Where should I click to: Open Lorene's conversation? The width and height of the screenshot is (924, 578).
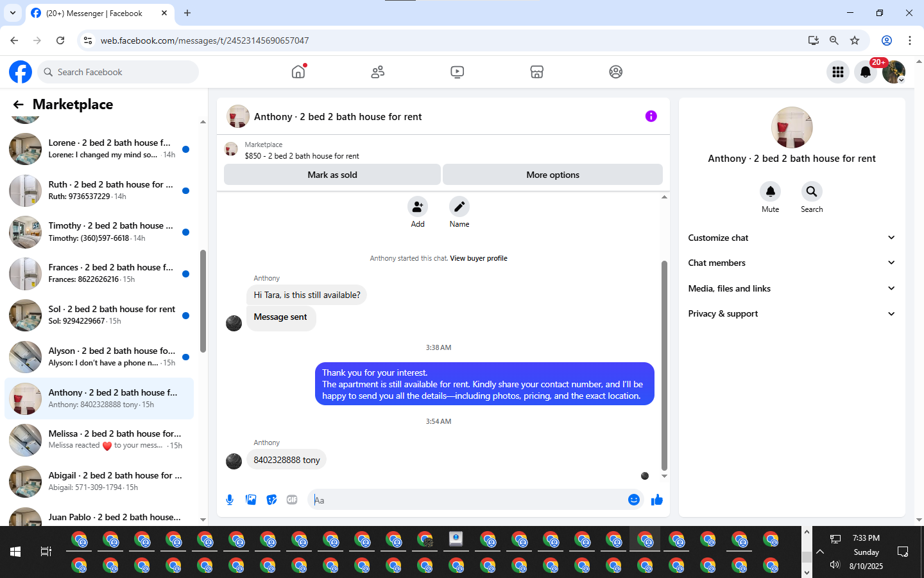[x=99, y=149]
